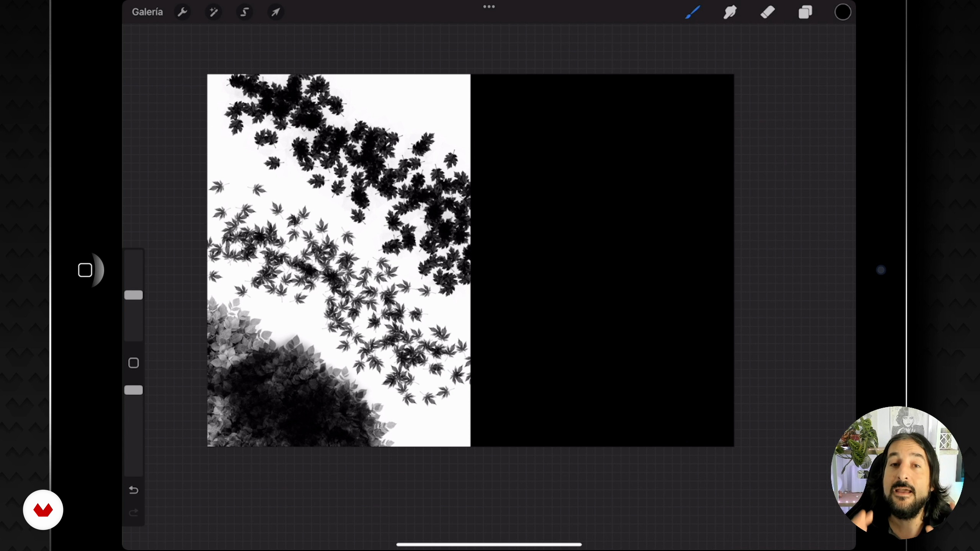Select the Eraser tool
The width and height of the screenshot is (980, 551).
click(768, 12)
